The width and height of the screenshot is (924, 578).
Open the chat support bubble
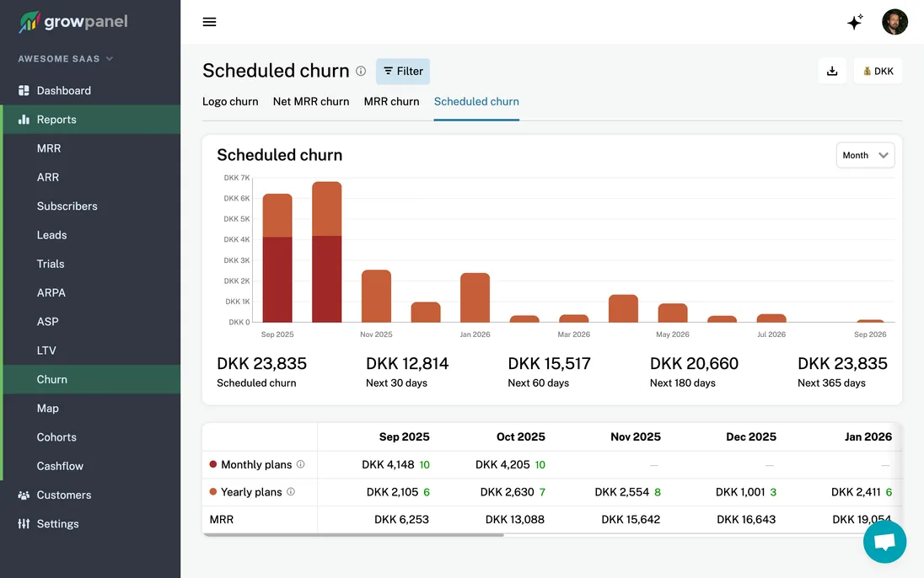pyautogui.click(x=884, y=542)
